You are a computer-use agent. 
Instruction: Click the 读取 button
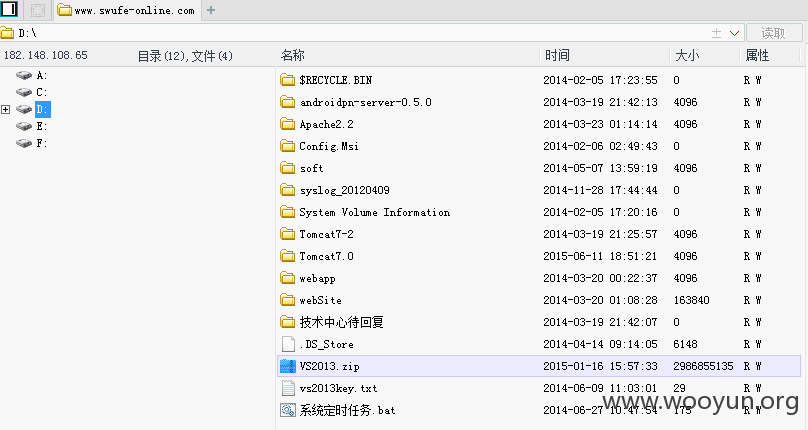point(774,34)
